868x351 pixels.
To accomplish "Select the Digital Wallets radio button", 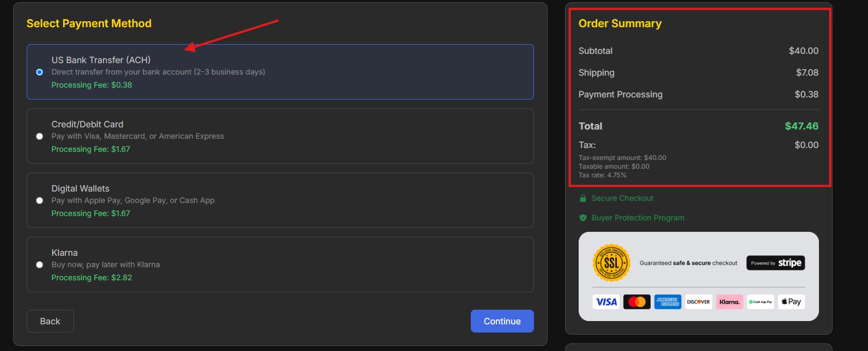I will [x=39, y=200].
